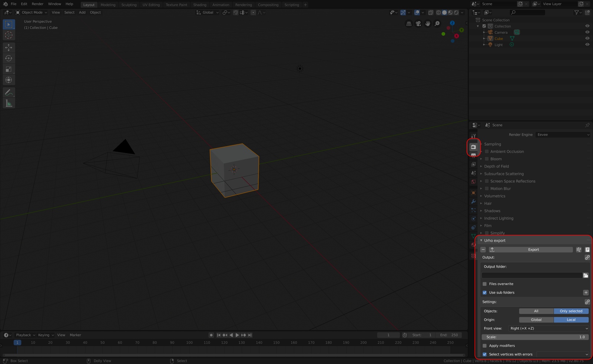This screenshot has height=364, width=593.
Task: Select the Select Box tool
Action: (9, 24)
